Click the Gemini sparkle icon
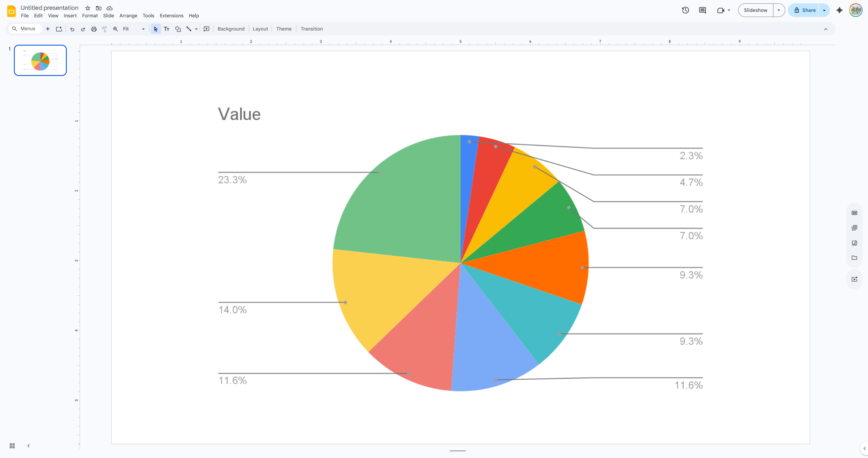Screen dimensions: 868x458 840,10
